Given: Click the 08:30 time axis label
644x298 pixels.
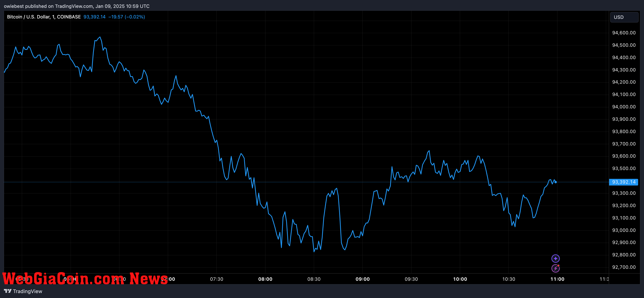Looking at the screenshot, I should point(314,279).
